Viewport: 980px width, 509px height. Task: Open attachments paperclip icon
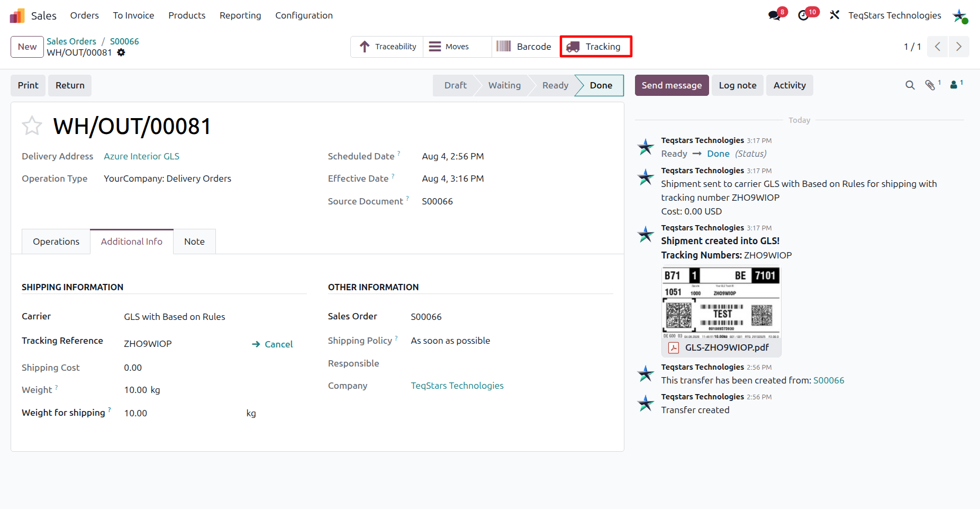(x=930, y=85)
